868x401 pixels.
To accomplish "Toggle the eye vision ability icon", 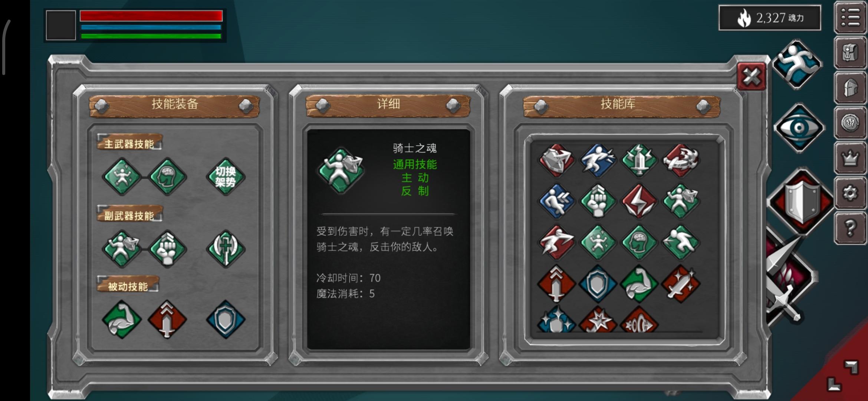I will (799, 128).
